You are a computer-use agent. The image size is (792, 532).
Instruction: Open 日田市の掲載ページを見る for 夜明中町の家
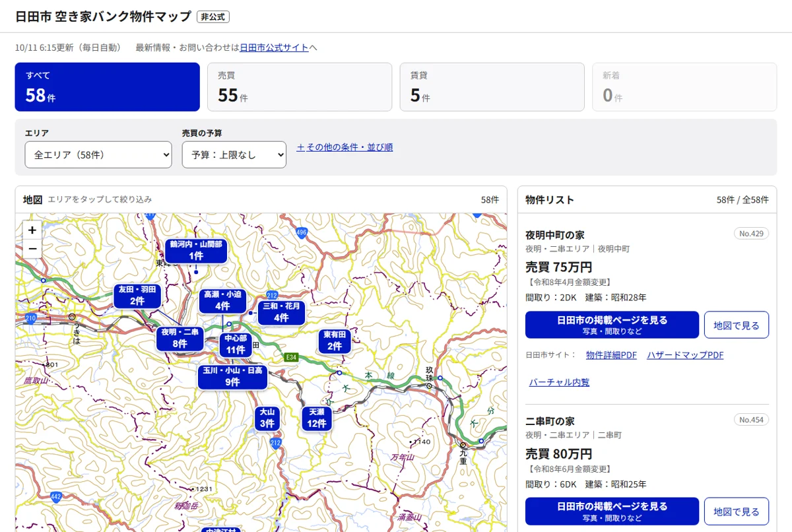(612, 325)
